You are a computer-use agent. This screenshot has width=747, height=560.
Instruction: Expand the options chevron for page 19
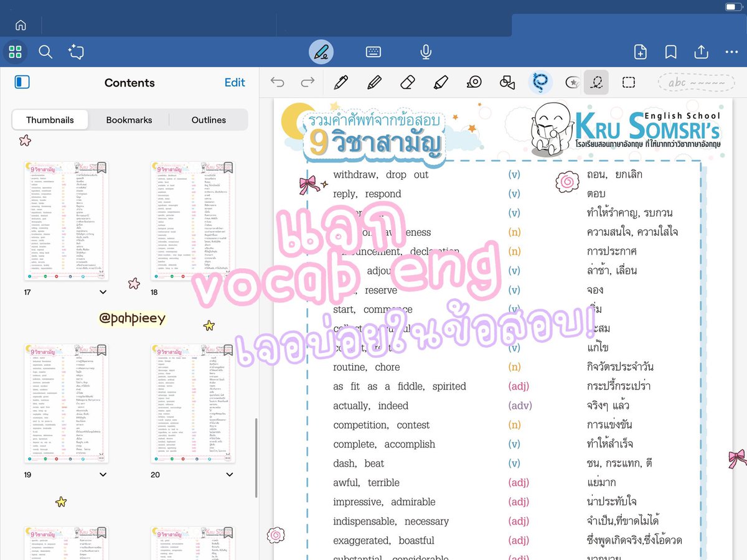point(103,475)
